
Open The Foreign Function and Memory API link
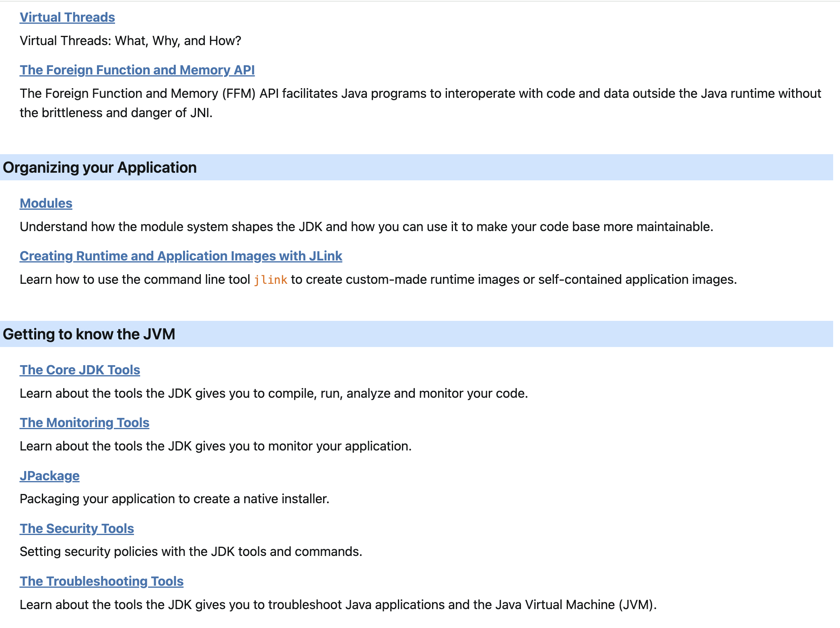point(137,70)
